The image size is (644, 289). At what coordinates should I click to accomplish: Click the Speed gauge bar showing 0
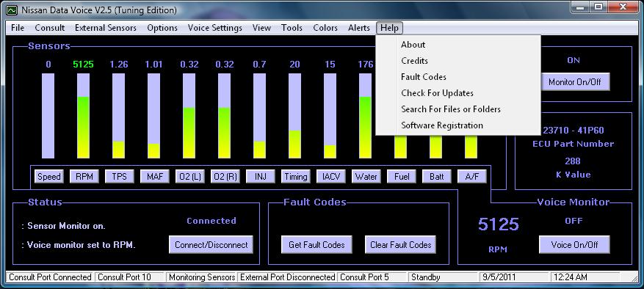(x=48, y=116)
